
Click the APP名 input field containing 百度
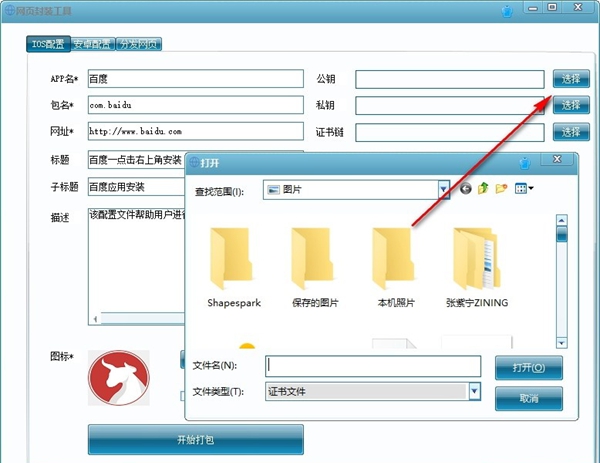[196, 78]
